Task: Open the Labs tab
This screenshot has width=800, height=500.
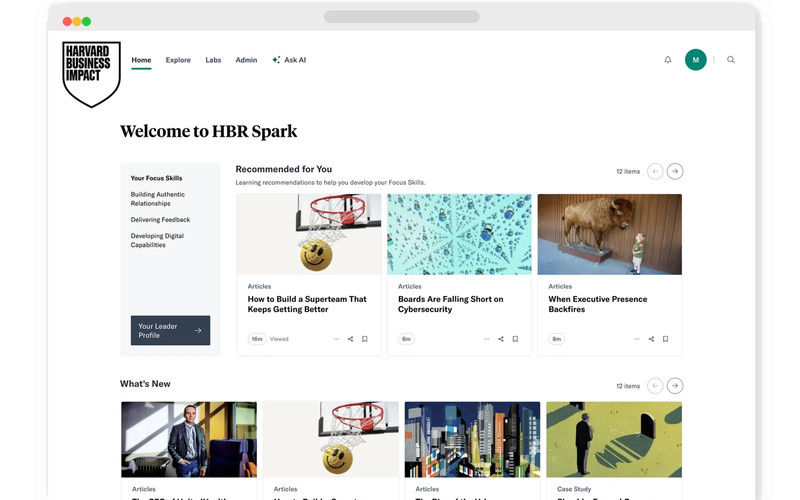Action: [x=213, y=60]
